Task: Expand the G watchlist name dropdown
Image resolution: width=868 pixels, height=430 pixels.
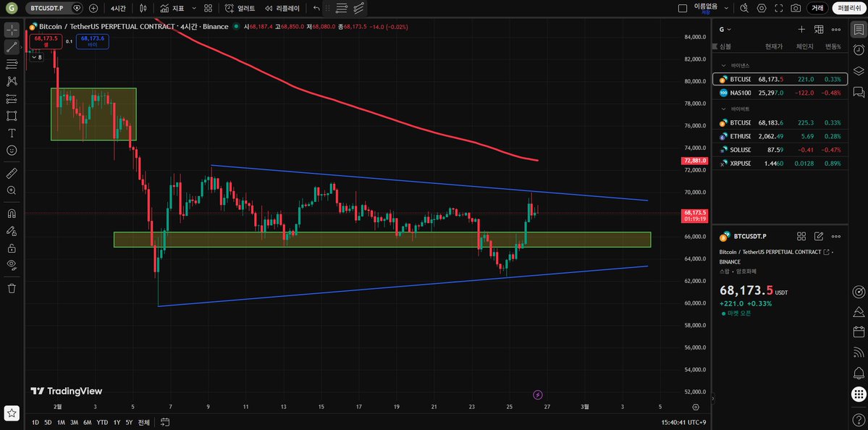Action: tap(725, 30)
